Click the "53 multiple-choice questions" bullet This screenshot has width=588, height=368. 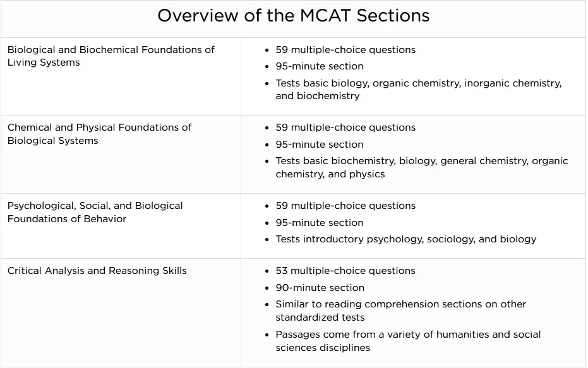pyautogui.click(x=345, y=270)
